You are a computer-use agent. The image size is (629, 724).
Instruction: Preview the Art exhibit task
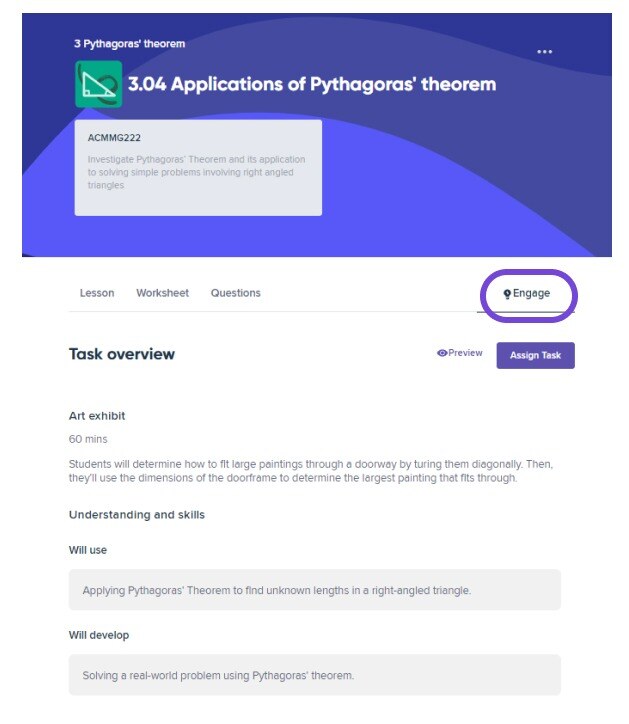click(460, 353)
